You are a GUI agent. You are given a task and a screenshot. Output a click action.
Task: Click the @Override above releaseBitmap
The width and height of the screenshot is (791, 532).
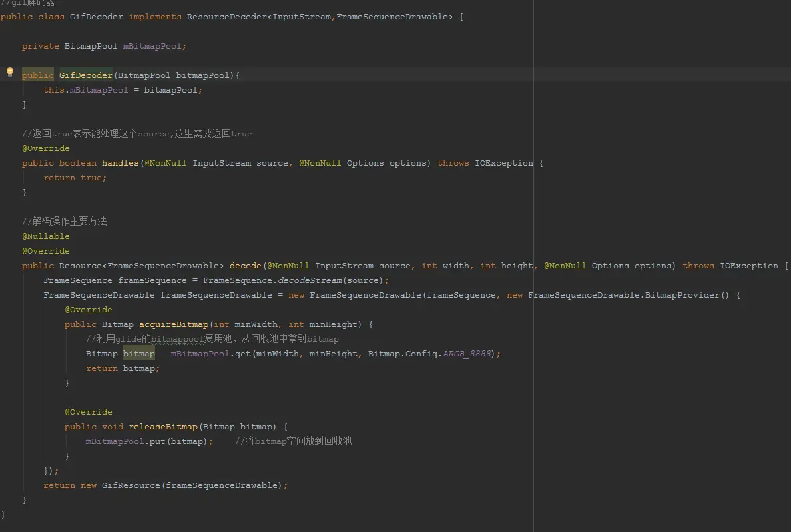click(x=89, y=412)
